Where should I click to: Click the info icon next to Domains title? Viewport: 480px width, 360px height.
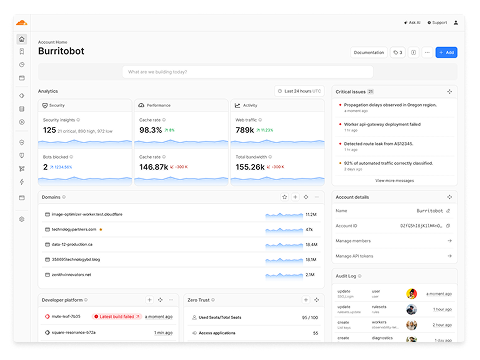coord(64,197)
